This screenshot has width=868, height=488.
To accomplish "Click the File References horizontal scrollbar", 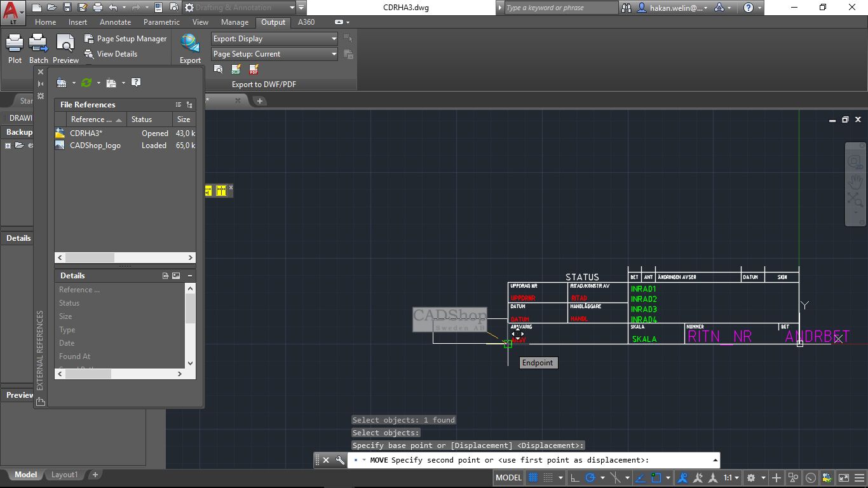I will 125,257.
